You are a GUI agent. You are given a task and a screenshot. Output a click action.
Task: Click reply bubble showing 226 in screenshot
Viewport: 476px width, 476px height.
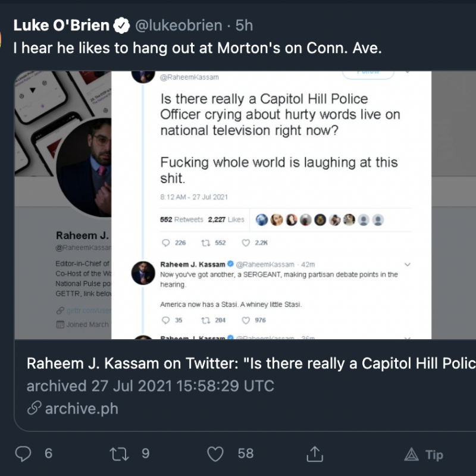point(166,243)
